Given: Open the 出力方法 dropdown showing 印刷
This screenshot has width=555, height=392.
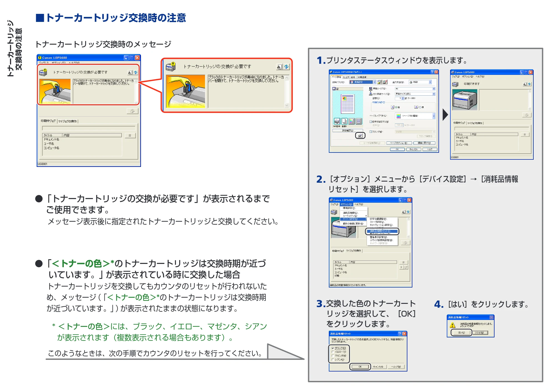Looking at the screenshot, I should [420, 82].
